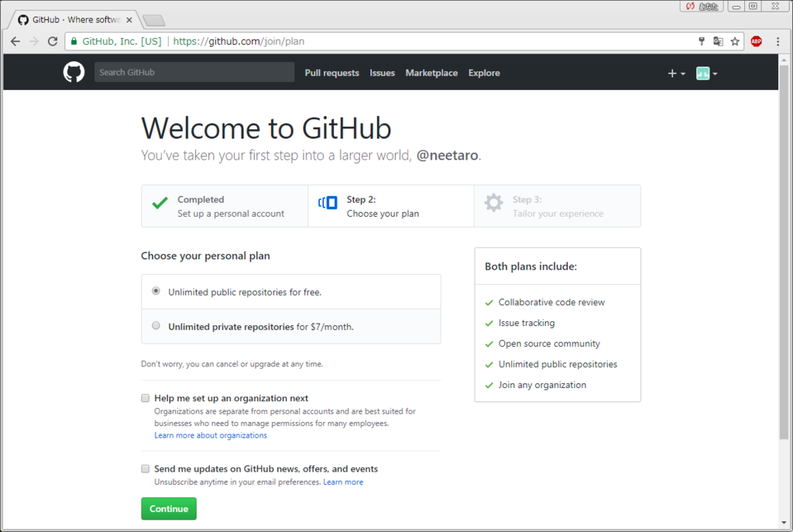
Task: Click the GitHub Octocat logo
Action: [x=74, y=72]
